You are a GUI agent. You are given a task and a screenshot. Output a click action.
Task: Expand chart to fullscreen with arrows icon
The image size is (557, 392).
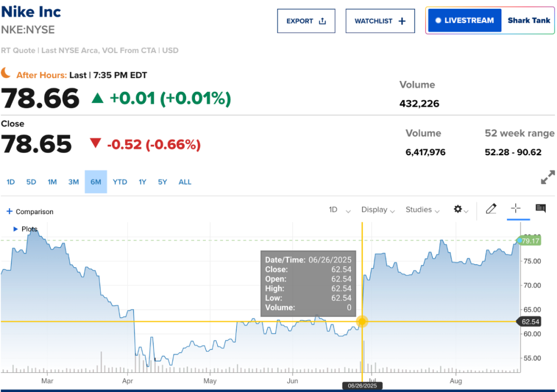point(547,177)
